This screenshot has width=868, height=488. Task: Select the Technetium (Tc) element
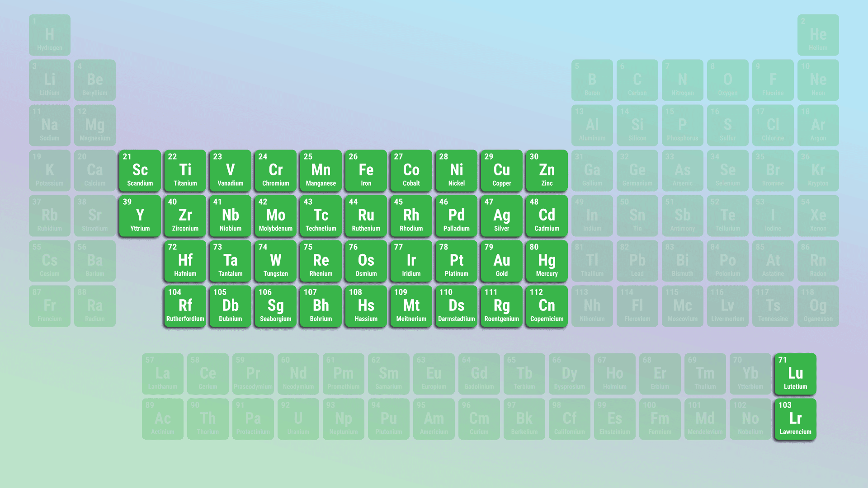pyautogui.click(x=321, y=216)
